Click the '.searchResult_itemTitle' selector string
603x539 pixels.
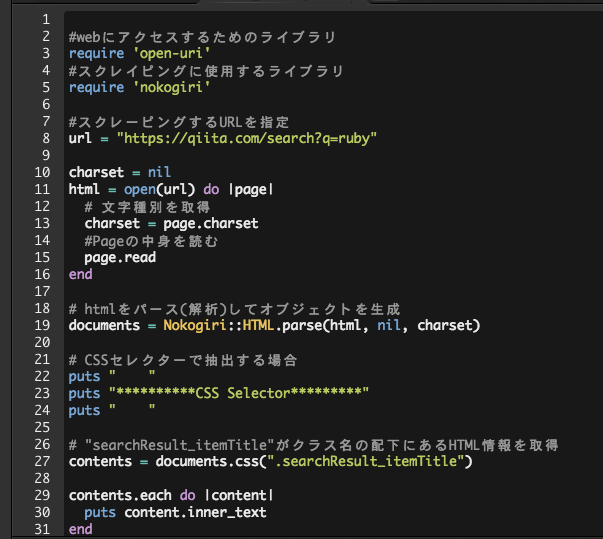click(366, 461)
